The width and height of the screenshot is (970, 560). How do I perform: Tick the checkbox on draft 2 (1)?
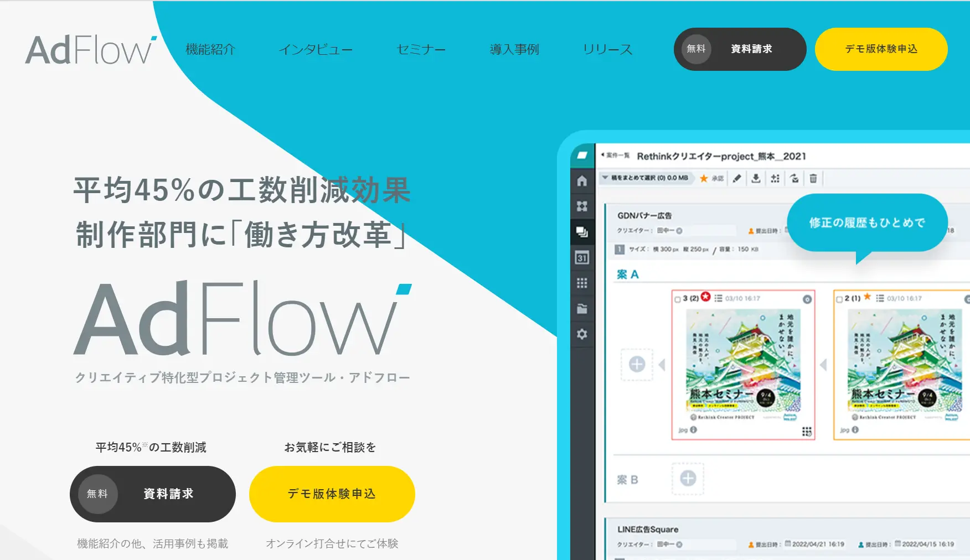pos(839,299)
